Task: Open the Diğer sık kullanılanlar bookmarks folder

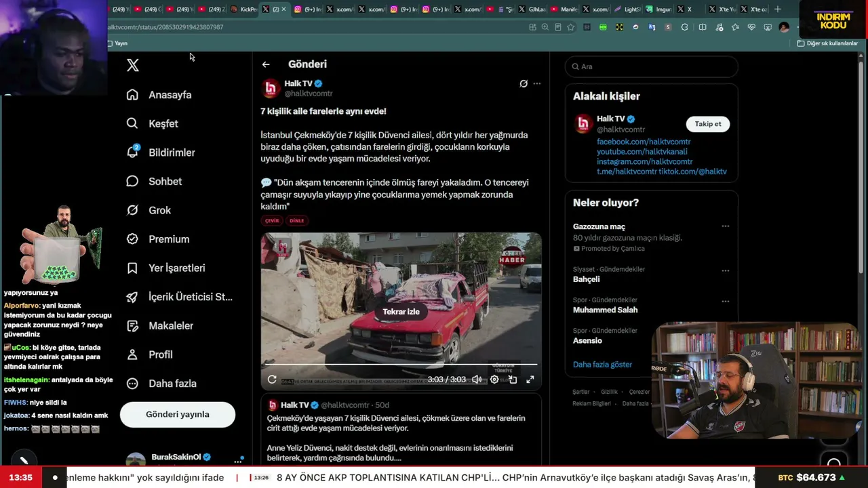Action: 827,43
